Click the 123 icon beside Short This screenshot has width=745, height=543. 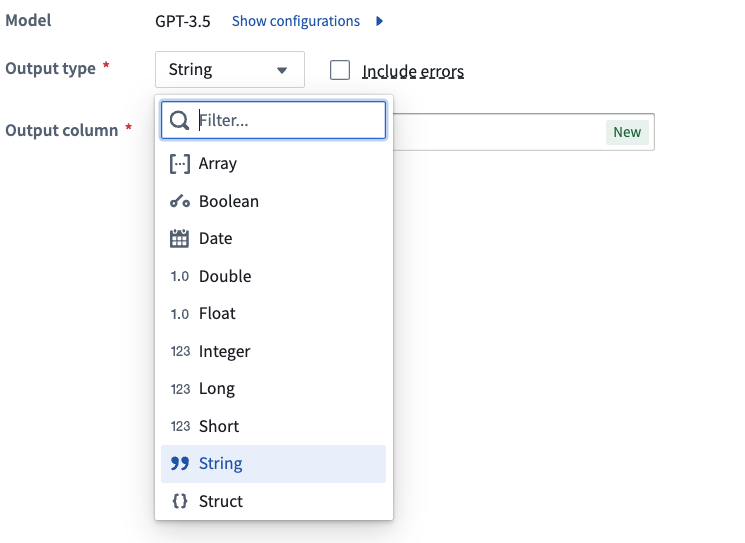[x=180, y=426]
